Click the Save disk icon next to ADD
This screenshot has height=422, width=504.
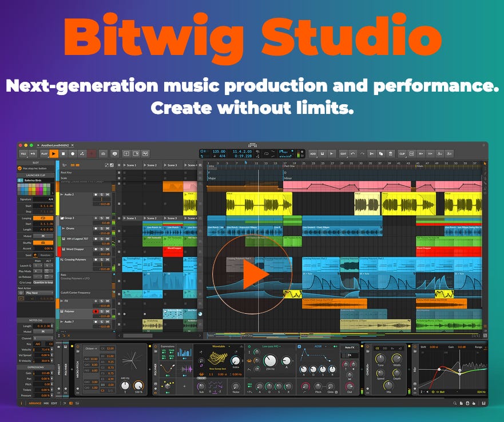(x=323, y=154)
